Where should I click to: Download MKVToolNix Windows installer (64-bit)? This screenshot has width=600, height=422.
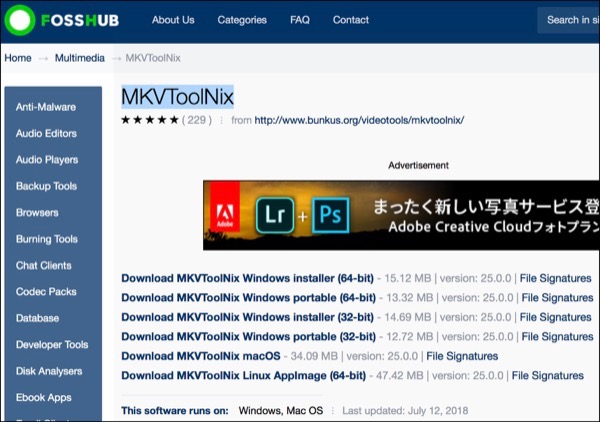click(248, 278)
